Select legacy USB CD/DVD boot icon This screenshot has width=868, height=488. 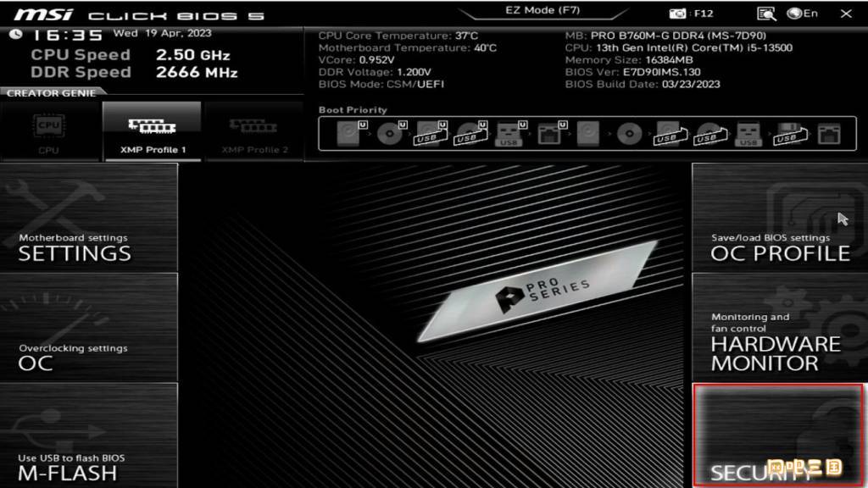click(711, 133)
